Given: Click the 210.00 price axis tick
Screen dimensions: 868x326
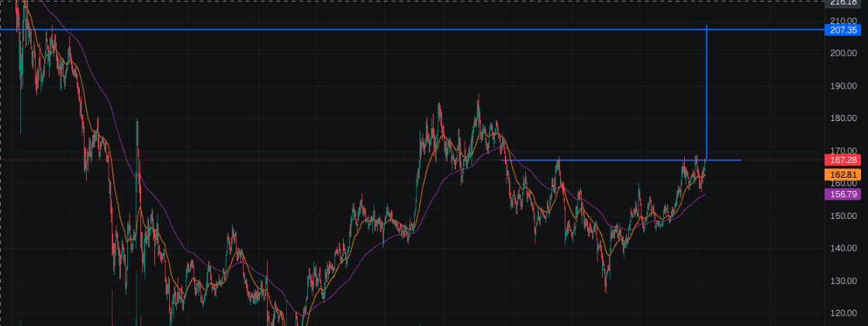Looking at the screenshot, I should (x=844, y=20).
